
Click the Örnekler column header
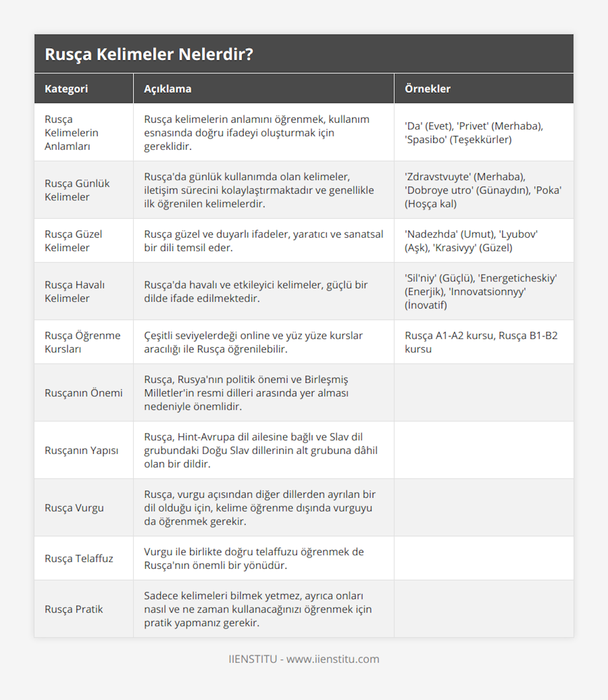point(428,89)
